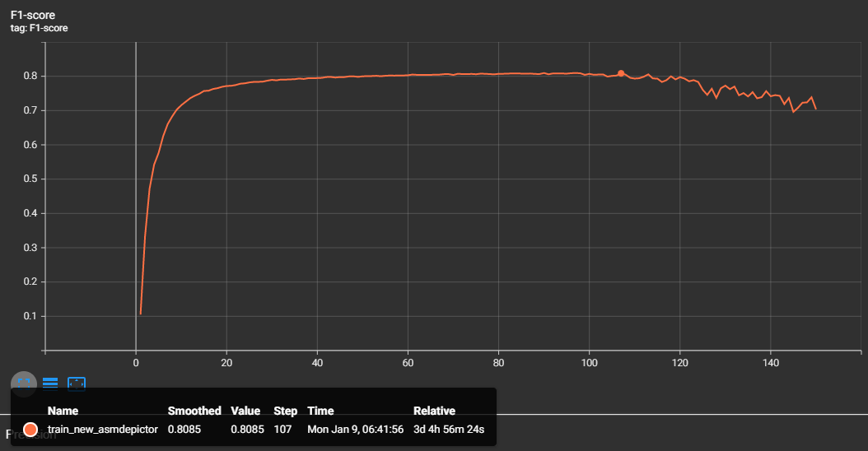Viewport: 868px width, 451px height.
Task: Click y-axis label 0.7
Action: [x=30, y=110]
